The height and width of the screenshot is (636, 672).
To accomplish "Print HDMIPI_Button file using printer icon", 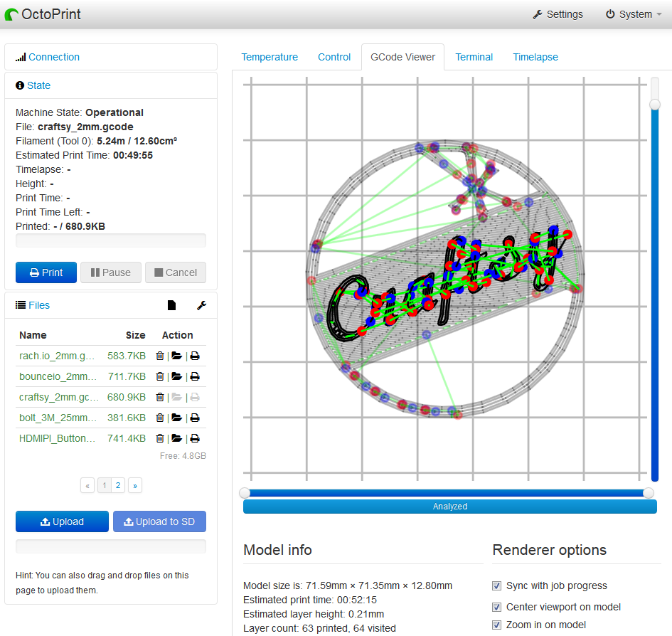I will pos(195,438).
